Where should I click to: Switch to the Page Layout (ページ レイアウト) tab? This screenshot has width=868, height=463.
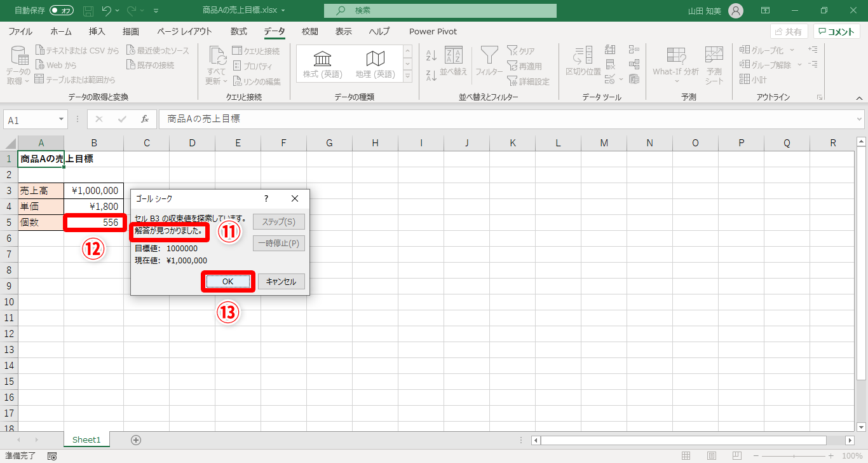tap(184, 32)
